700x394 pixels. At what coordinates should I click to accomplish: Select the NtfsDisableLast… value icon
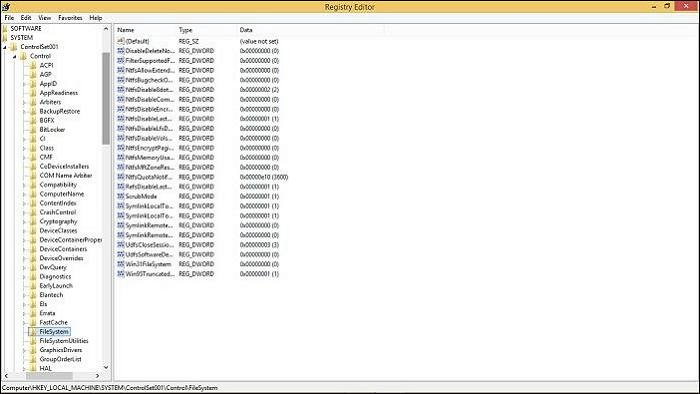pyautogui.click(x=121, y=119)
